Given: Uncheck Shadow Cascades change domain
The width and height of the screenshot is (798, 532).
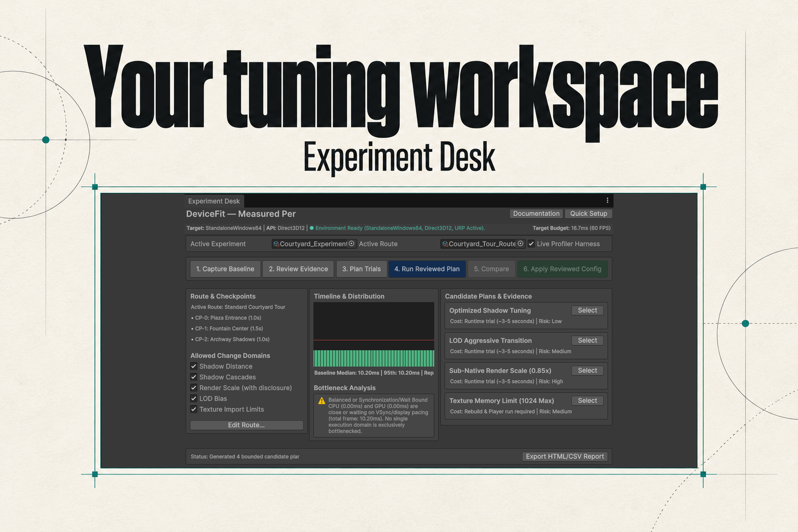Looking at the screenshot, I should point(194,377).
